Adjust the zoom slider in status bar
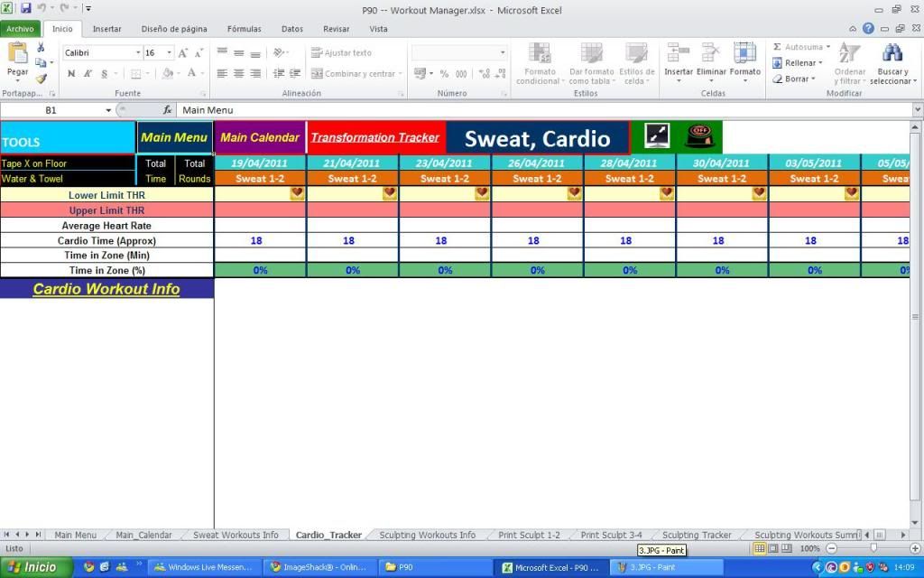Screen dimensions: 924x578 point(873,548)
